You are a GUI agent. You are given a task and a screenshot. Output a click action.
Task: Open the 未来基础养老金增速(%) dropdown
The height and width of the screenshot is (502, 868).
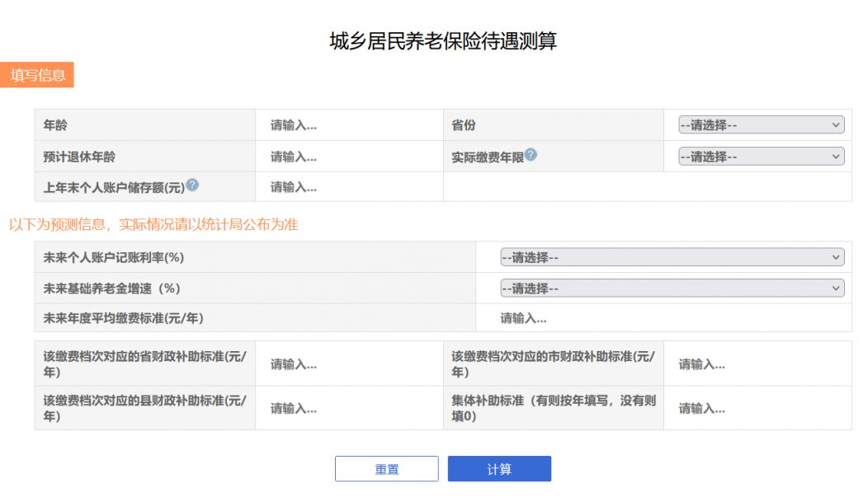point(668,288)
